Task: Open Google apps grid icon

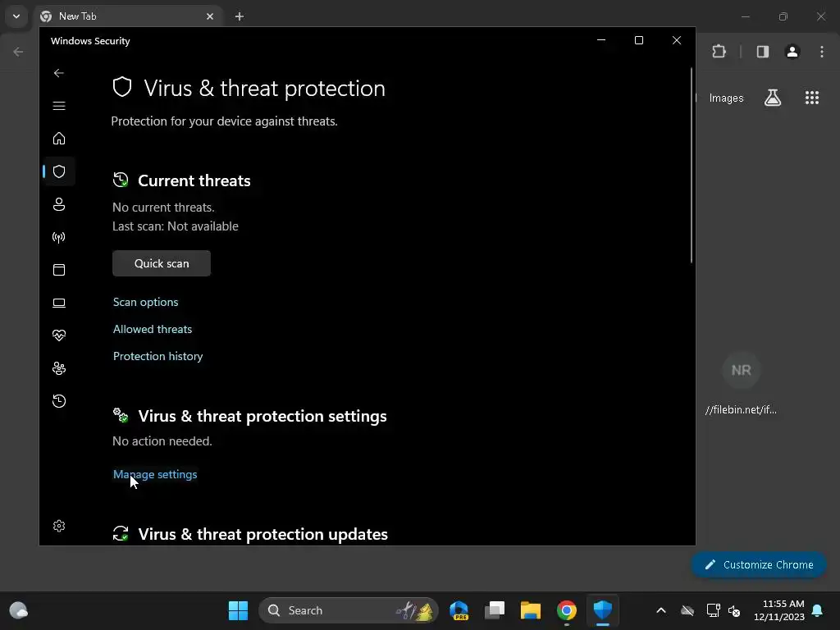Action: [811, 98]
